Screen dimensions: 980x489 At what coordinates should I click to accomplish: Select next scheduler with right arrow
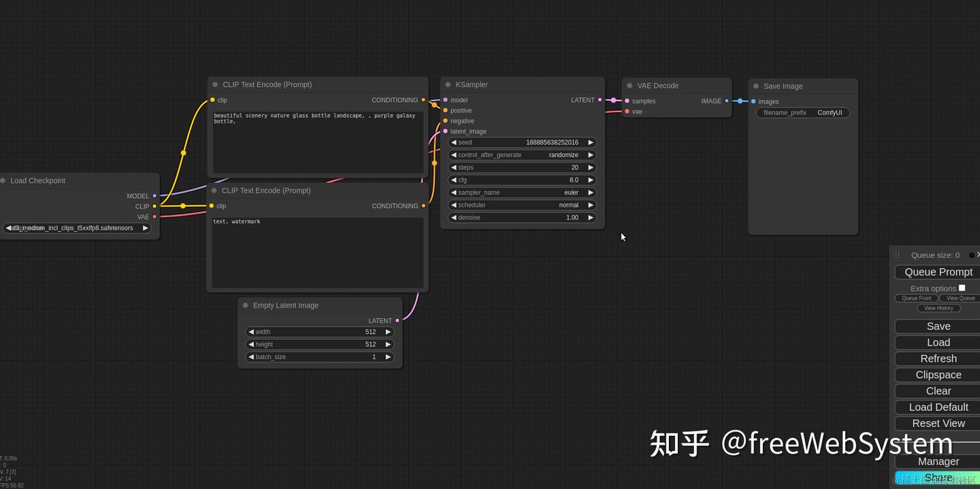[591, 205]
